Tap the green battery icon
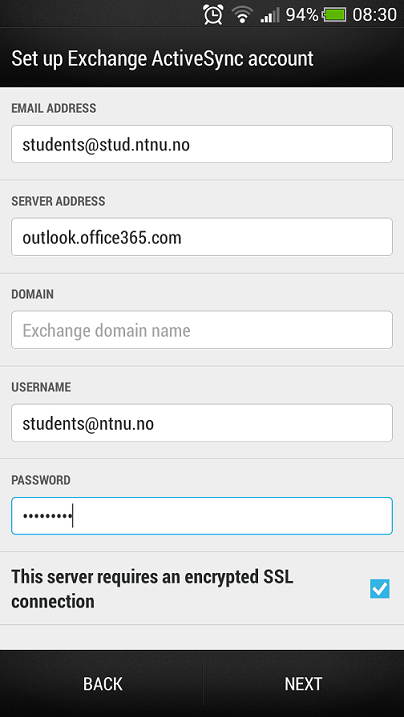Screen dimensions: 404x717 (334, 15)
